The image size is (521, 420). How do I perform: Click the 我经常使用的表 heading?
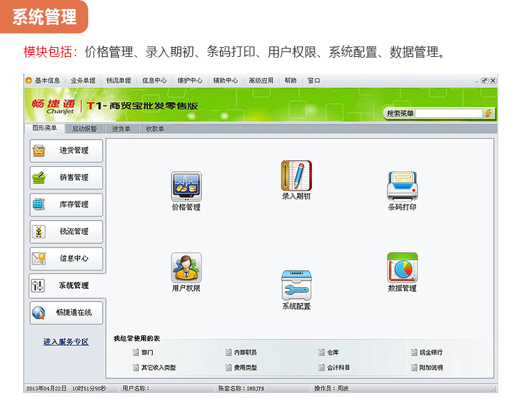137,338
